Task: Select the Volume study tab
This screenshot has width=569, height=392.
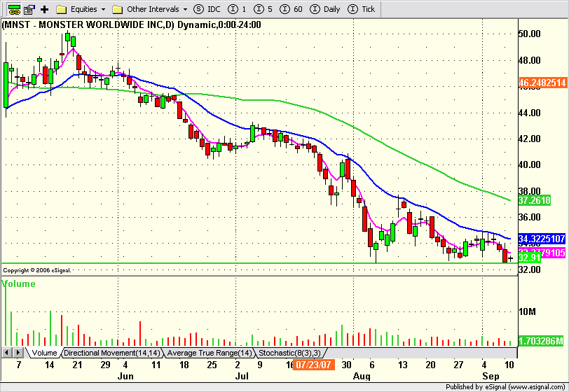Action: point(44,353)
